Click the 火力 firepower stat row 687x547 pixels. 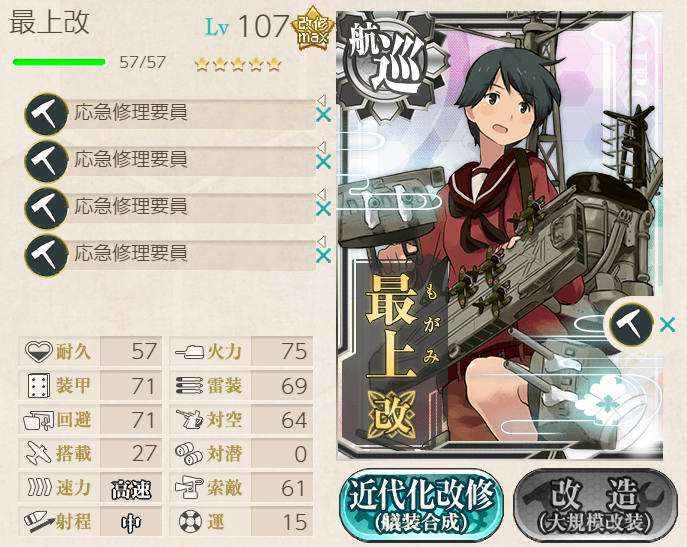click(241, 351)
